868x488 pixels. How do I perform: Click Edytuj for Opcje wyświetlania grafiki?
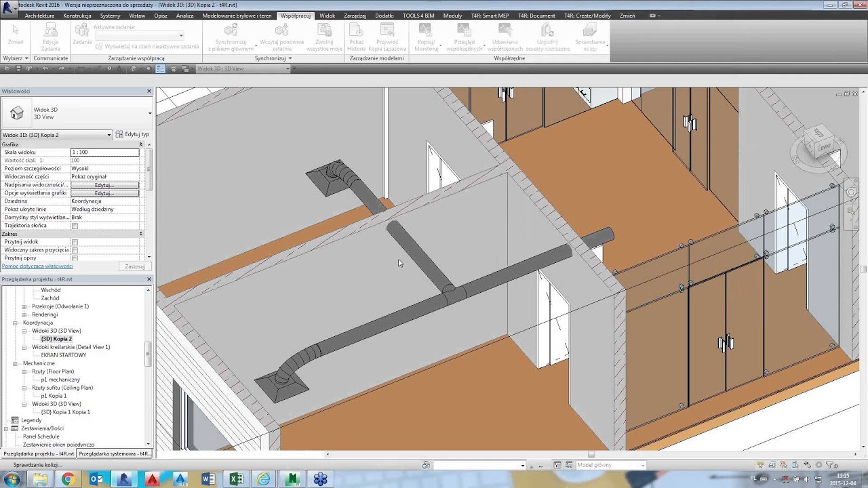pos(104,193)
